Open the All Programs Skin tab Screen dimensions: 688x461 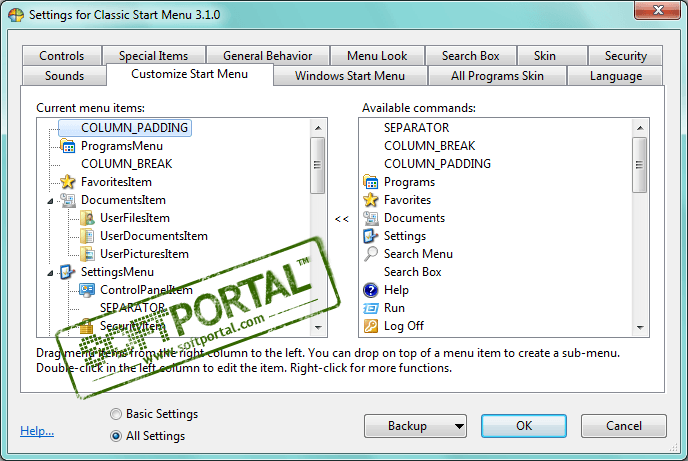497,75
